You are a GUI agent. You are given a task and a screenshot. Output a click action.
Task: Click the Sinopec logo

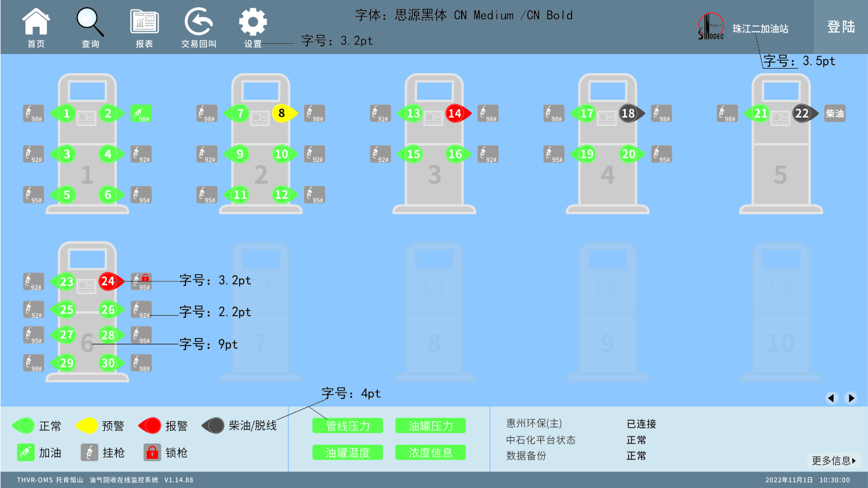pyautogui.click(x=711, y=29)
